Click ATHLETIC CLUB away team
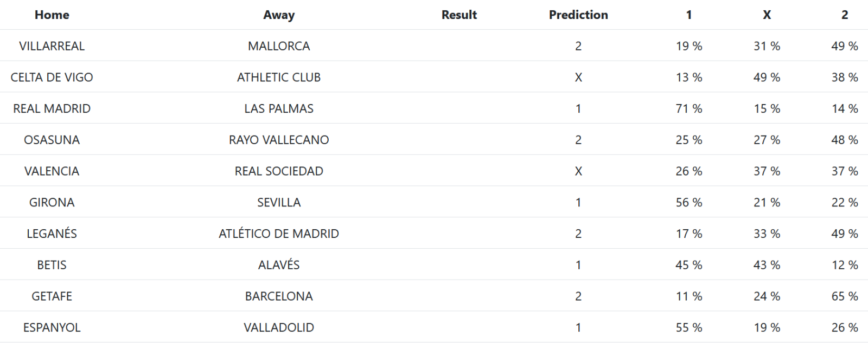 [279, 77]
